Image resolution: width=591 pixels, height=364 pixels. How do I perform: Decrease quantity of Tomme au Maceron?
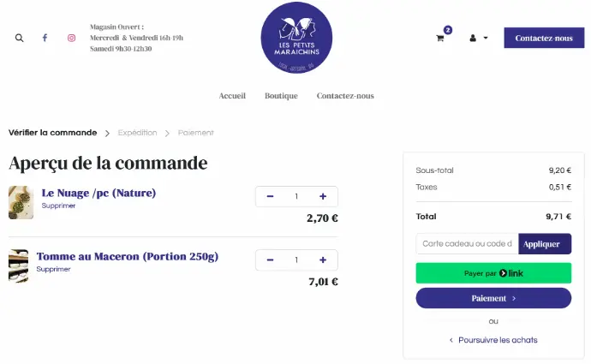tap(270, 260)
